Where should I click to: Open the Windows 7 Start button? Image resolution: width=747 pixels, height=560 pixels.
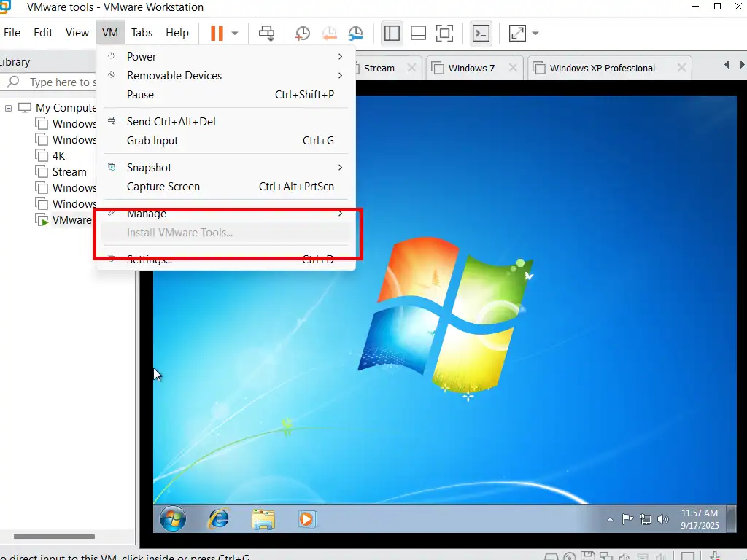[172, 518]
